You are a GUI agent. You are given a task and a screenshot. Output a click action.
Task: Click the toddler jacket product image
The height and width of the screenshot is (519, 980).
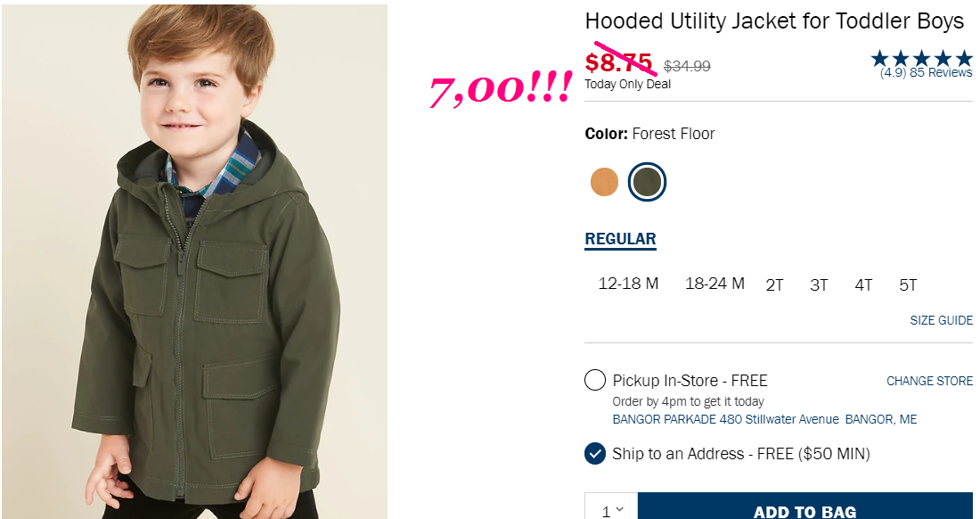(x=194, y=261)
